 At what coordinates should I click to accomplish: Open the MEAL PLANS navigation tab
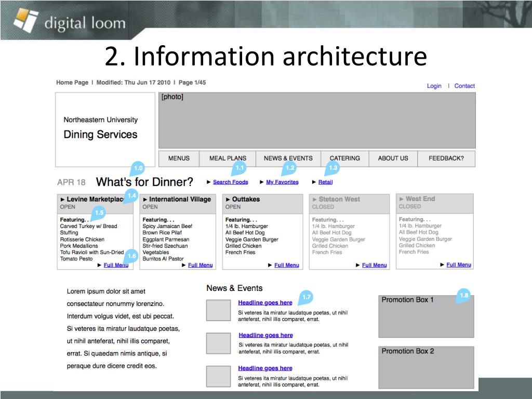[x=228, y=158]
